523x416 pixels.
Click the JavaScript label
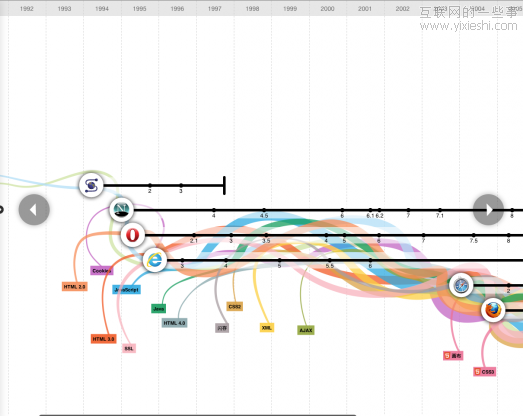tap(126, 290)
